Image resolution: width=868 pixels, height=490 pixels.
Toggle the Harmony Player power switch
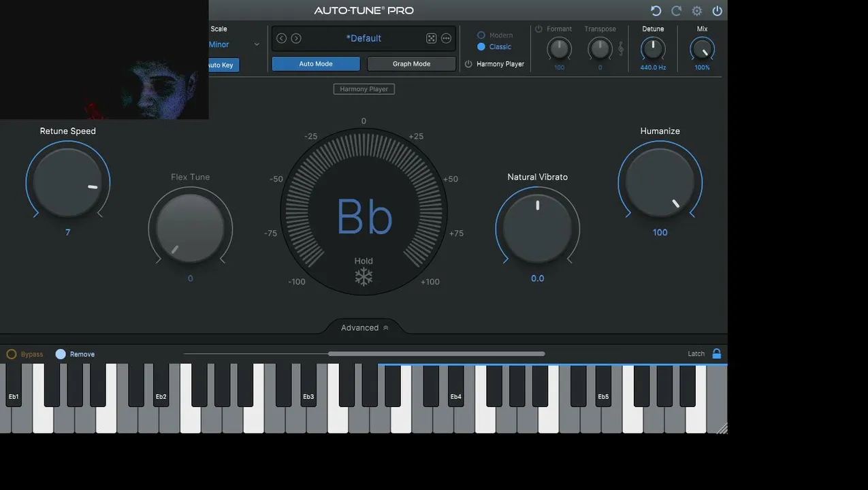[468, 64]
